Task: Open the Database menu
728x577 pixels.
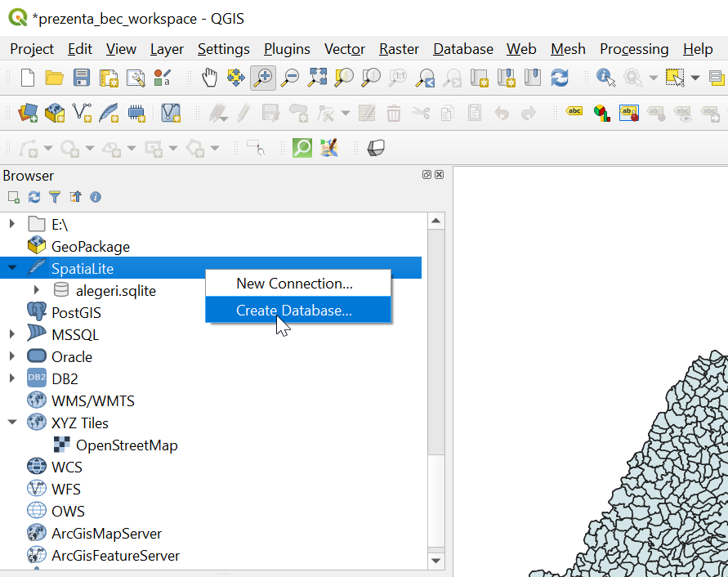Action: [x=463, y=49]
